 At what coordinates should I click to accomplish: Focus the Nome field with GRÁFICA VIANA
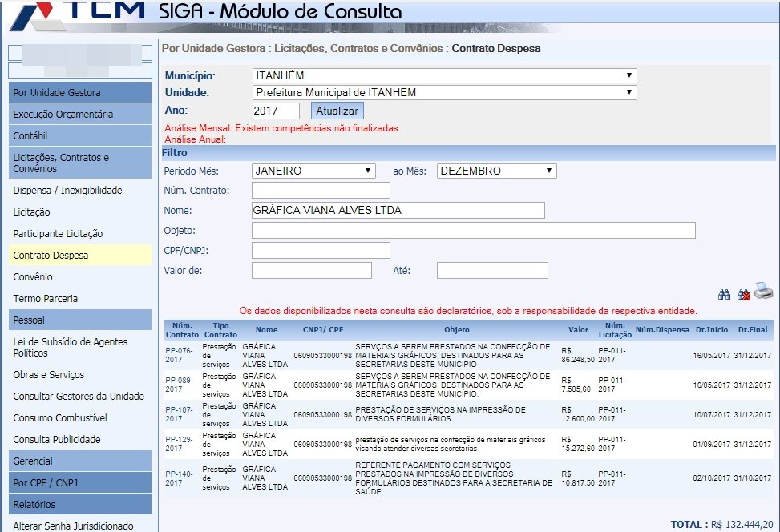coord(398,211)
